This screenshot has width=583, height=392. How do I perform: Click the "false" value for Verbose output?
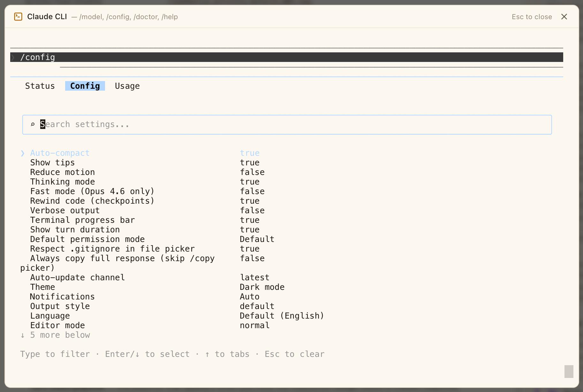pyautogui.click(x=252, y=211)
